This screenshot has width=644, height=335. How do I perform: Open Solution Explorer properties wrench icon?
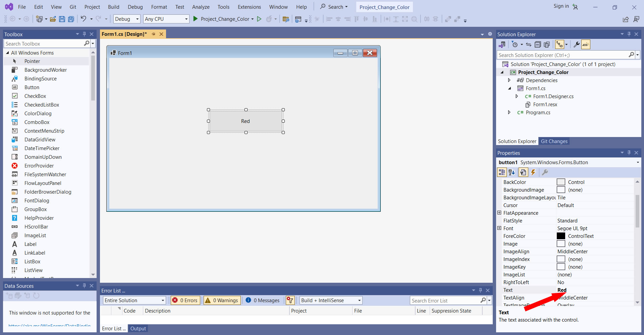(x=576, y=45)
